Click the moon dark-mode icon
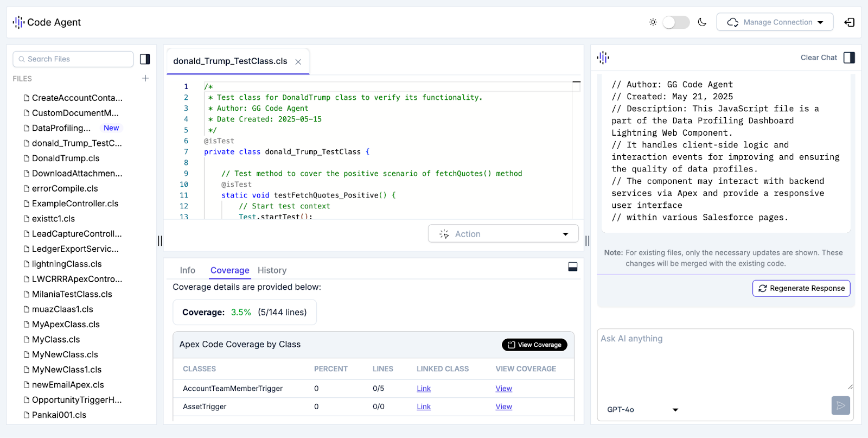Image resolution: width=868 pixels, height=438 pixels. (702, 22)
